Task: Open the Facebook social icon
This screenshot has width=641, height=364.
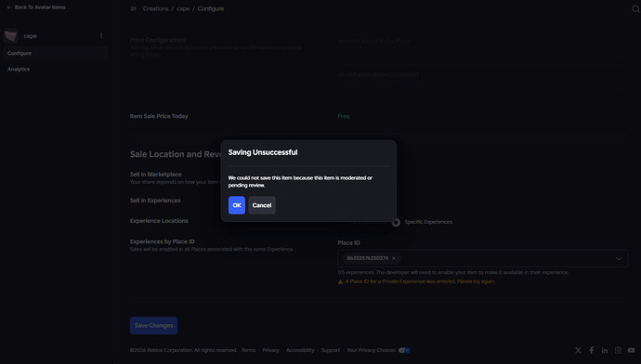Action: 592,350
